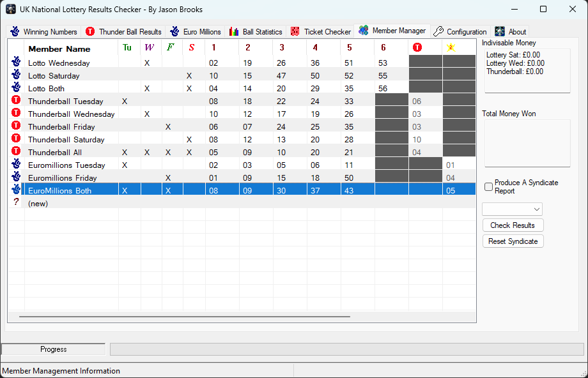Screen dimensions: 588x378
Task: Toggle Friday X for Euromillions Friday
Action: click(168, 178)
